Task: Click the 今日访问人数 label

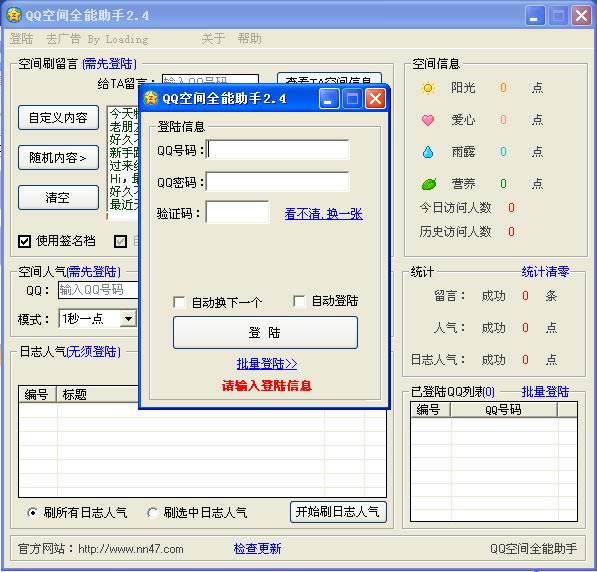Action: (x=455, y=208)
